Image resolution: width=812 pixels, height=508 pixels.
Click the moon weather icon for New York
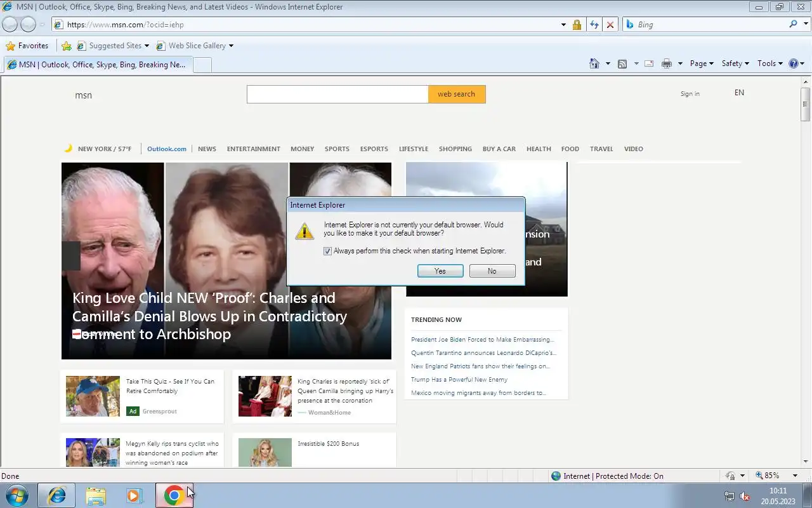pos(68,149)
